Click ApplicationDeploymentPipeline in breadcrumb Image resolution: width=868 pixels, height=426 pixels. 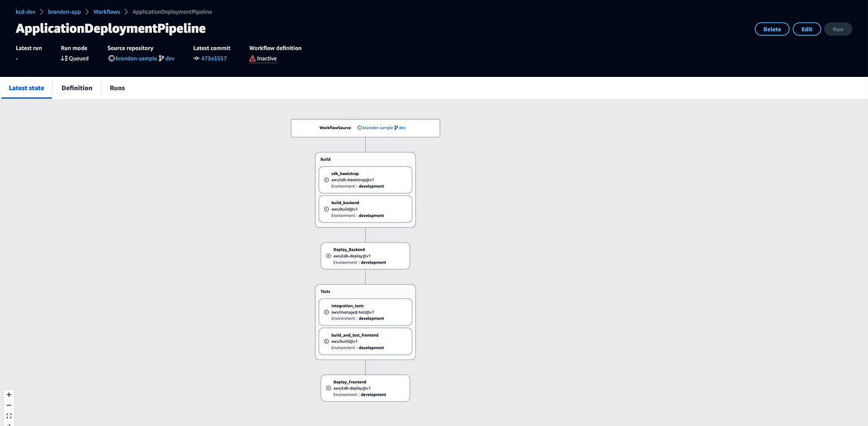(x=172, y=12)
